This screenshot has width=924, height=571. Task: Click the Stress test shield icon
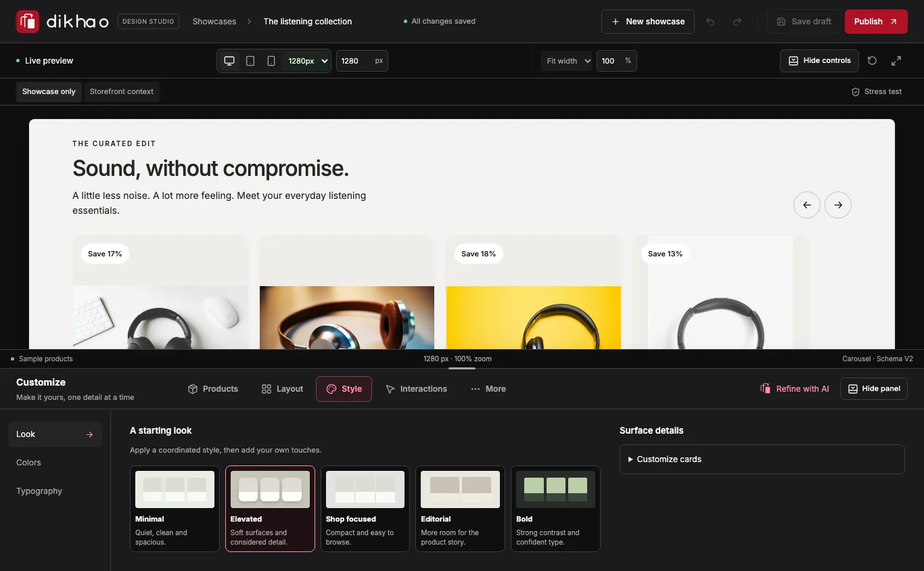(x=856, y=92)
